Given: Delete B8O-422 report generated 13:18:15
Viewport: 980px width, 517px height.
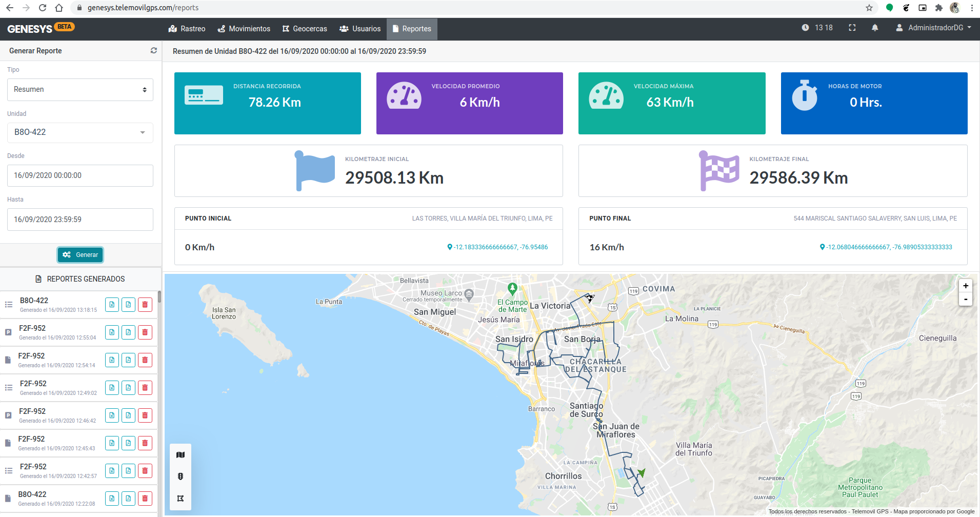Looking at the screenshot, I should coord(145,305).
